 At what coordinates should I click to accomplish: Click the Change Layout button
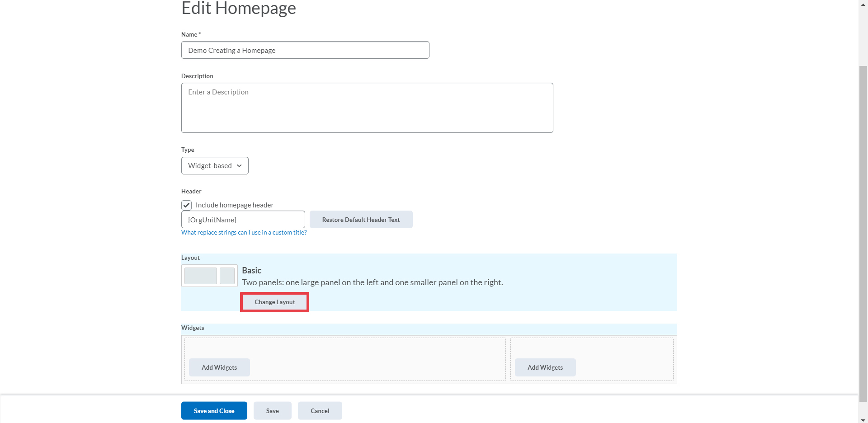tap(274, 302)
